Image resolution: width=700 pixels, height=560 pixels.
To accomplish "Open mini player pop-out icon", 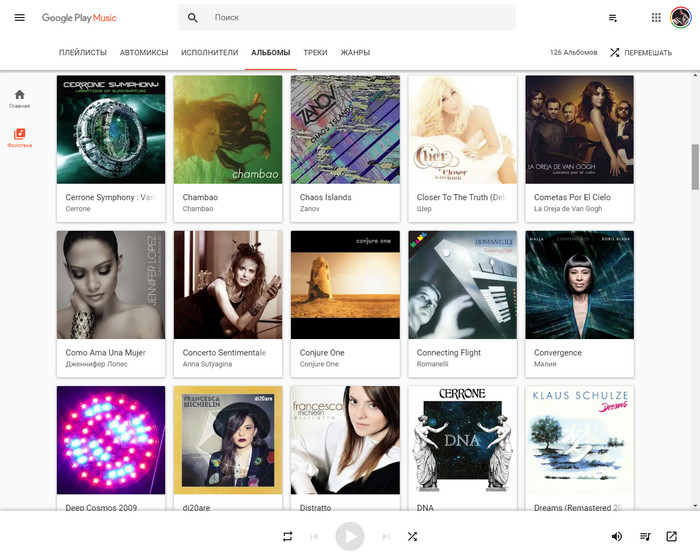I will coord(671,536).
